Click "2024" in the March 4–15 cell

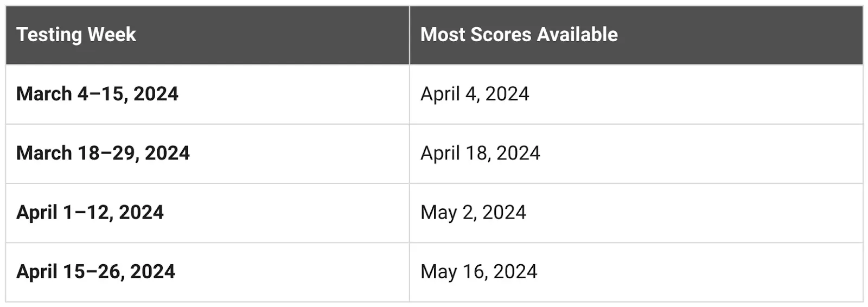156,94
